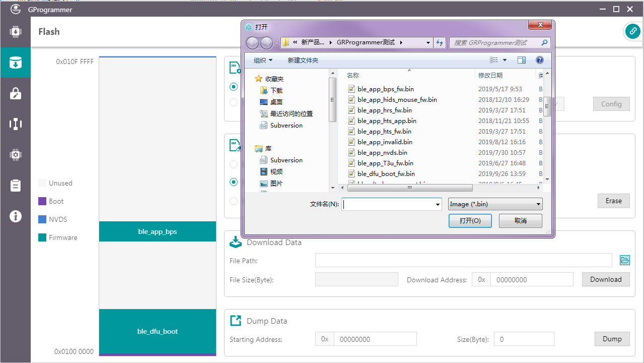
Task: Click the chip download sidebar icon
Action: (x=15, y=32)
